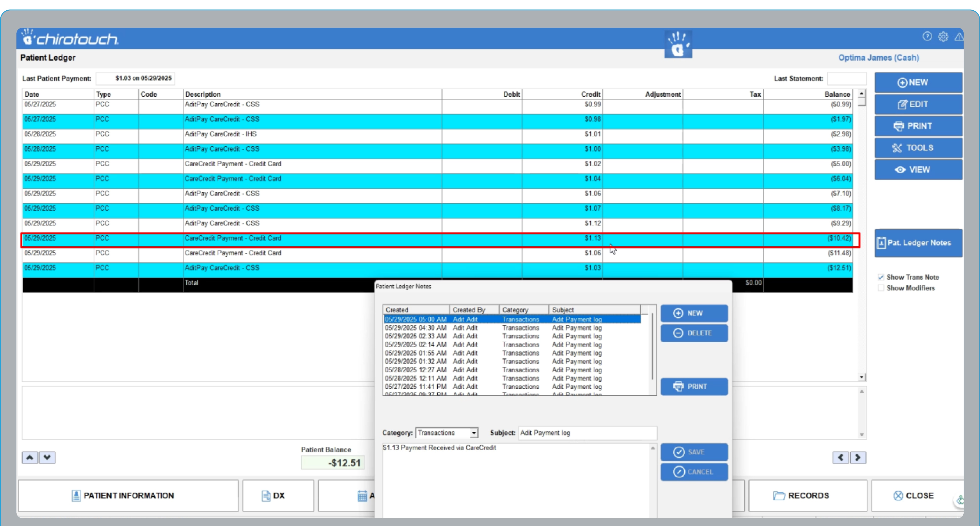
Task: Click the Subject field Adit Payment log
Action: click(x=587, y=433)
